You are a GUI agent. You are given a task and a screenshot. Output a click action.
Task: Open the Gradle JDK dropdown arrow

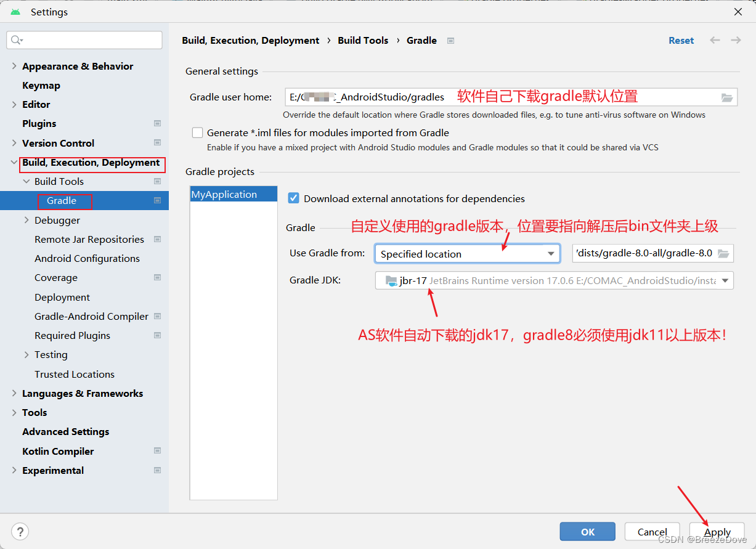[725, 280]
